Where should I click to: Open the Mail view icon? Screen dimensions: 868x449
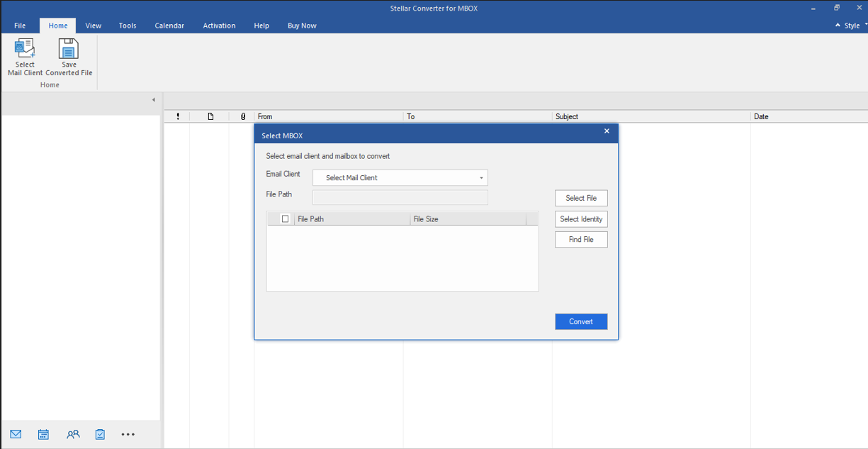pos(15,434)
